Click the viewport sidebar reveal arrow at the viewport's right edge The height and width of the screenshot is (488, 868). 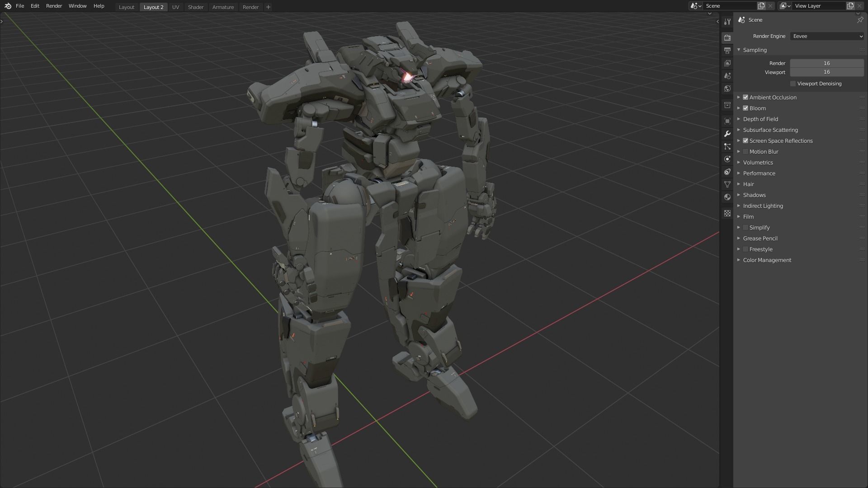(717, 22)
